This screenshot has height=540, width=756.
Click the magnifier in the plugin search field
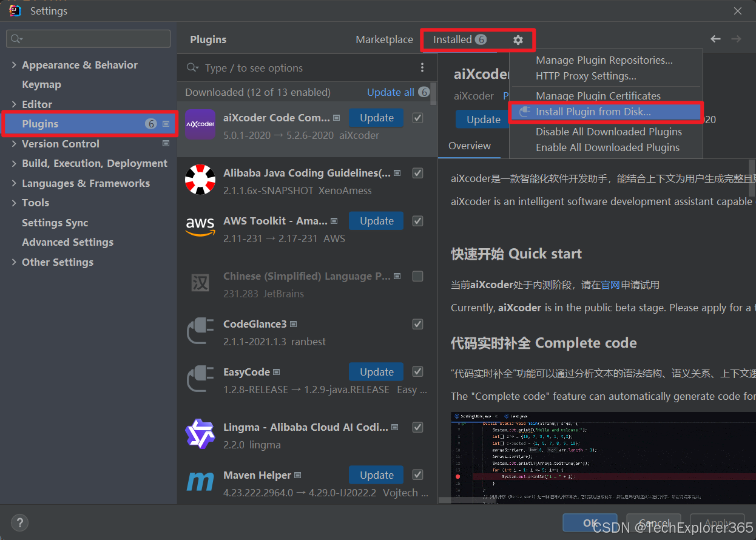[x=192, y=67]
